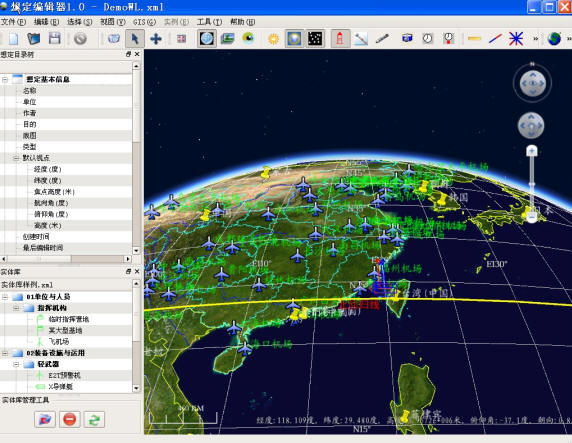Float the 想定目录树 panel with restore icon

128,54
